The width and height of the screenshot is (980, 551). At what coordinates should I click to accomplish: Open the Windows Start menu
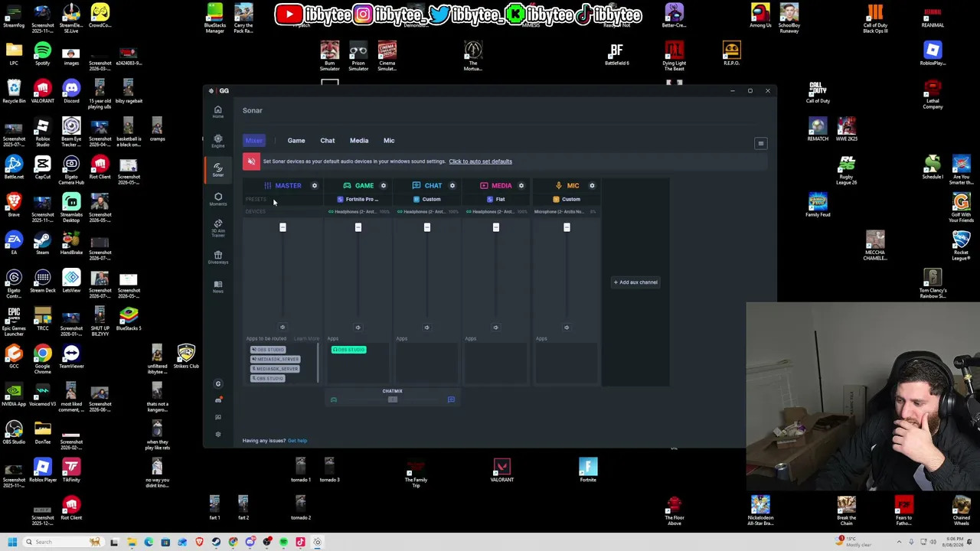(11, 542)
